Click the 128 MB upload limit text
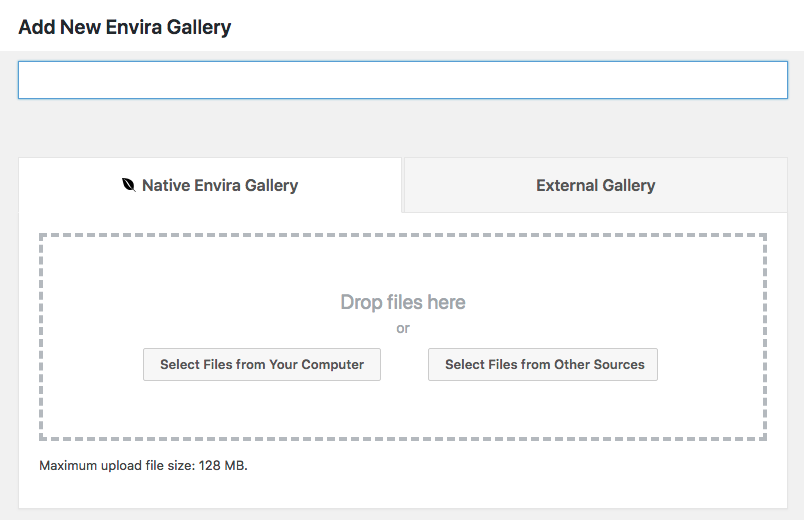The image size is (804, 520). (x=223, y=466)
